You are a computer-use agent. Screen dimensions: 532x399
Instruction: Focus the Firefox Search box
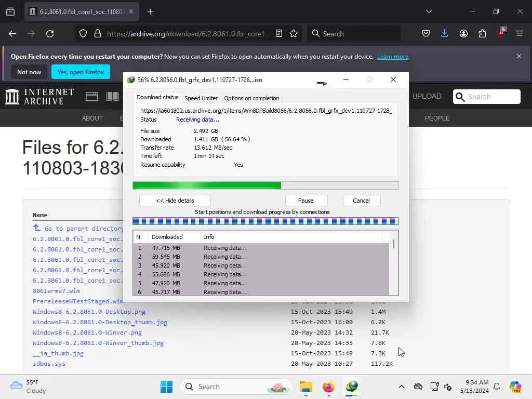pyautogui.click(x=354, y=34)
